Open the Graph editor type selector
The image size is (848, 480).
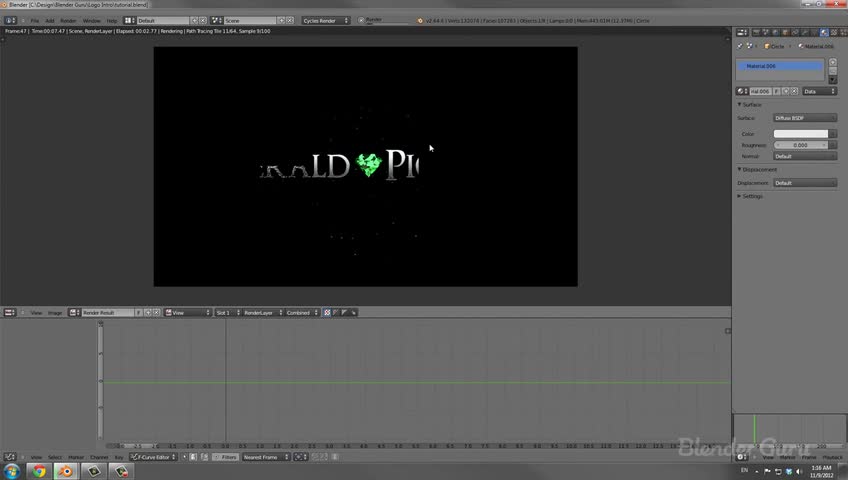click(10, 457)
